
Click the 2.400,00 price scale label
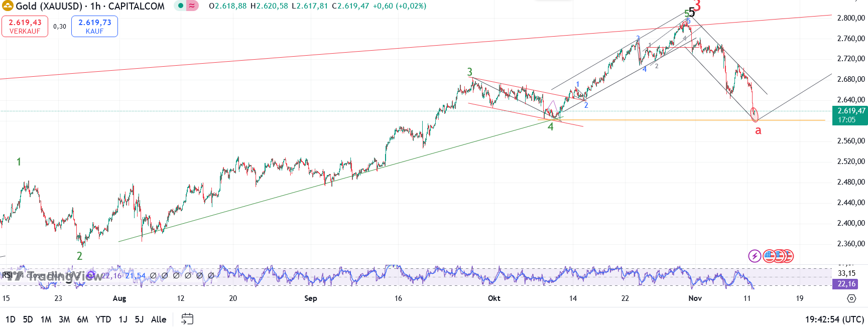pyautogui.click(x=851, y=223)
